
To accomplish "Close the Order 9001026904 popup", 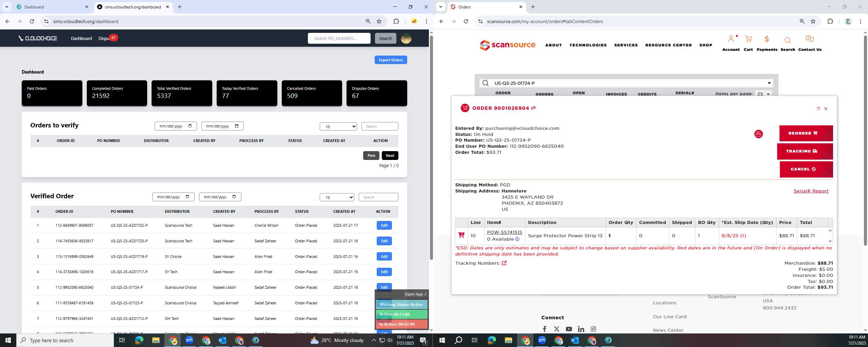I will (826, 109).
